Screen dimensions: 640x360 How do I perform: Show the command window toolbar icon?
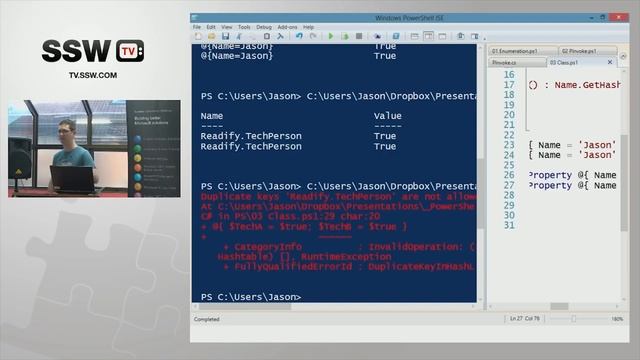[461, 36]
